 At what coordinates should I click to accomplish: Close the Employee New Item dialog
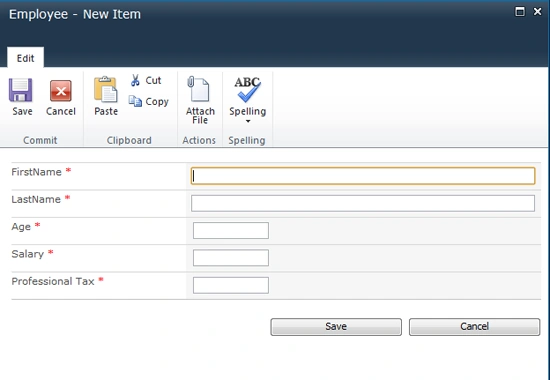pos(537,12)
